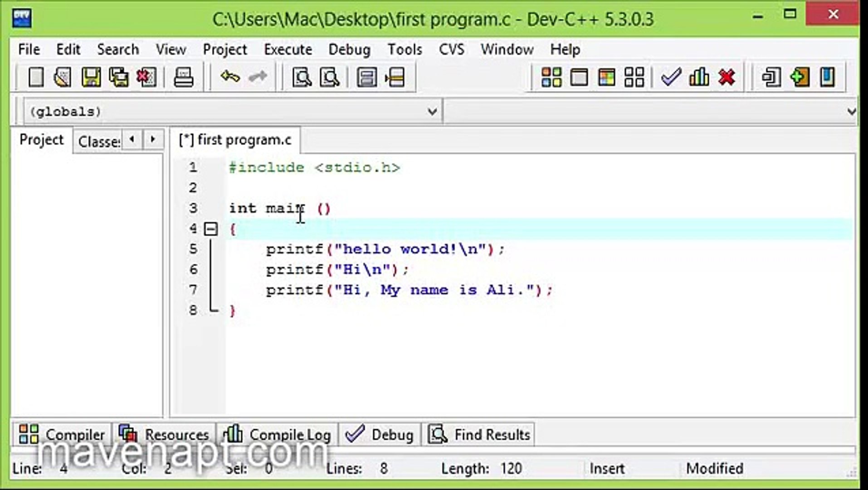Click the Modified status bar entry
The width and height of the screenshot is (868, 490).
point(715,468)
